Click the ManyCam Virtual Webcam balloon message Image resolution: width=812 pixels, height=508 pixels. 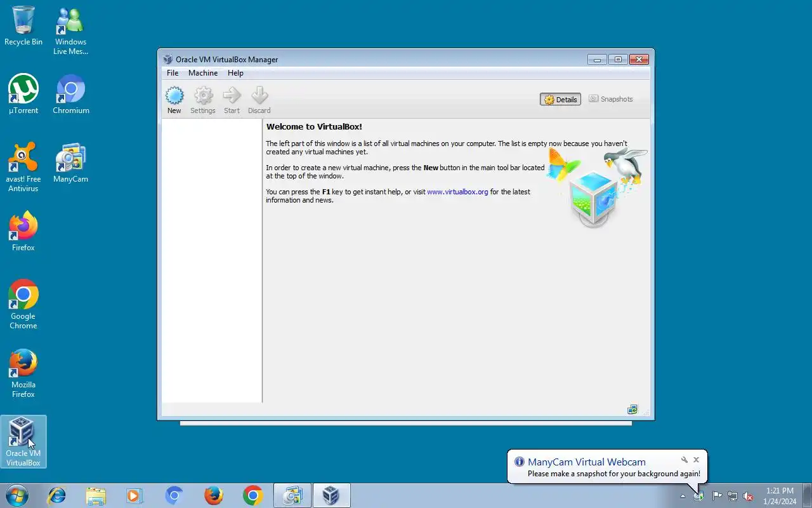pyautogui.click(x=613, y=474)
